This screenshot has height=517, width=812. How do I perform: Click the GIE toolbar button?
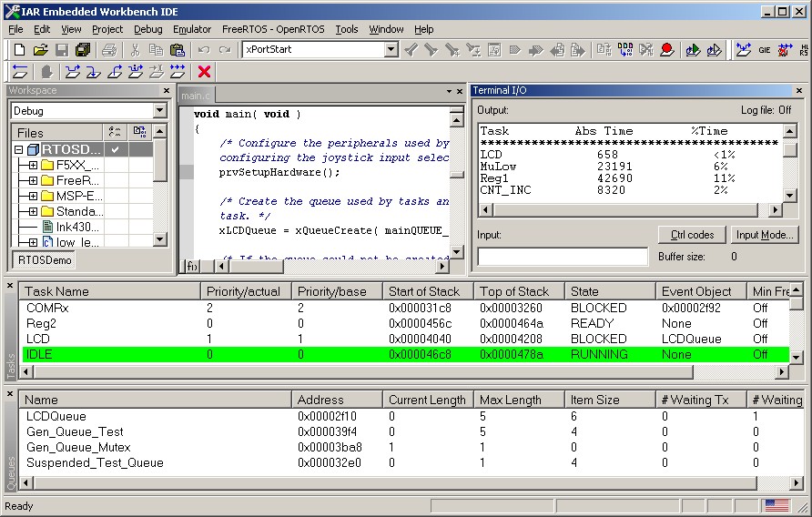[765, 50]
